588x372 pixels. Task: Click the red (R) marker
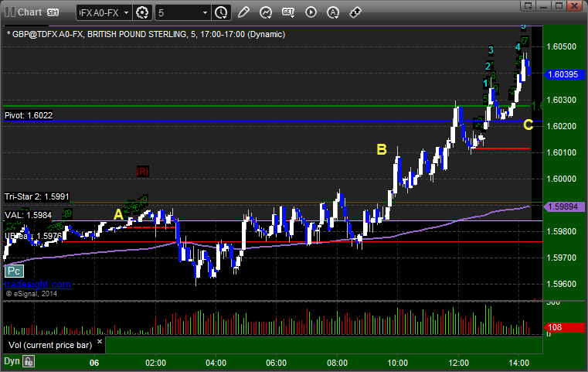tap(142, 172)
